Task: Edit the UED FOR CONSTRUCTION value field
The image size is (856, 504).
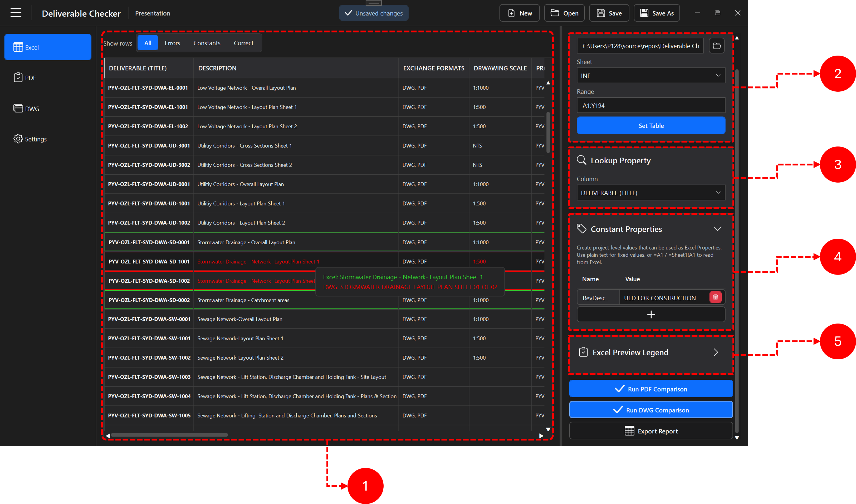Action: tap(664, 298)
